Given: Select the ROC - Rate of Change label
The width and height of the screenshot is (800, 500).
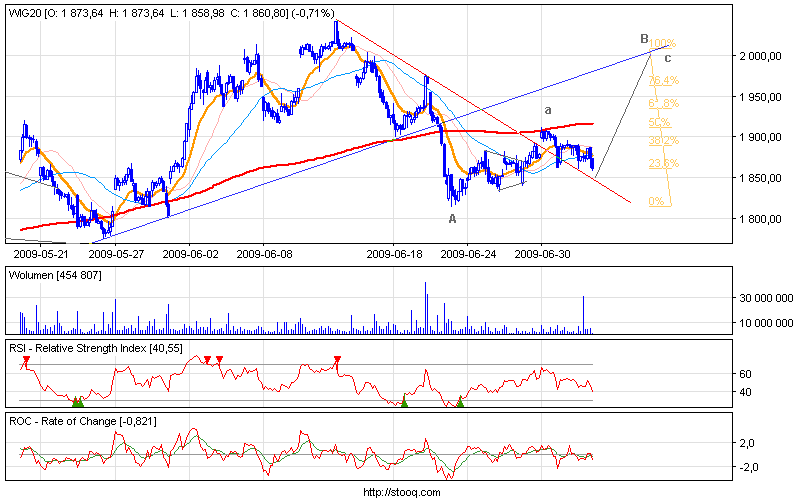Looking at the screenshot, I should (83, 421).
